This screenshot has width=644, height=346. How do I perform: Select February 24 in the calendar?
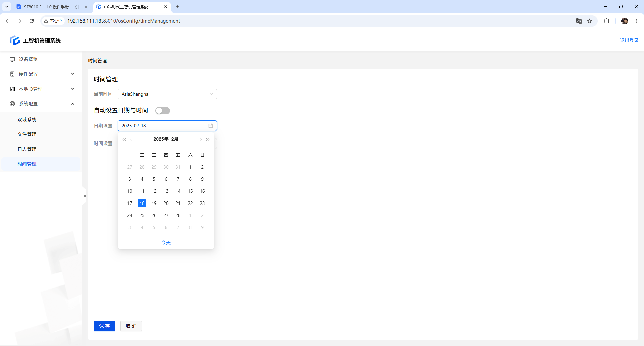coord(130,215)
